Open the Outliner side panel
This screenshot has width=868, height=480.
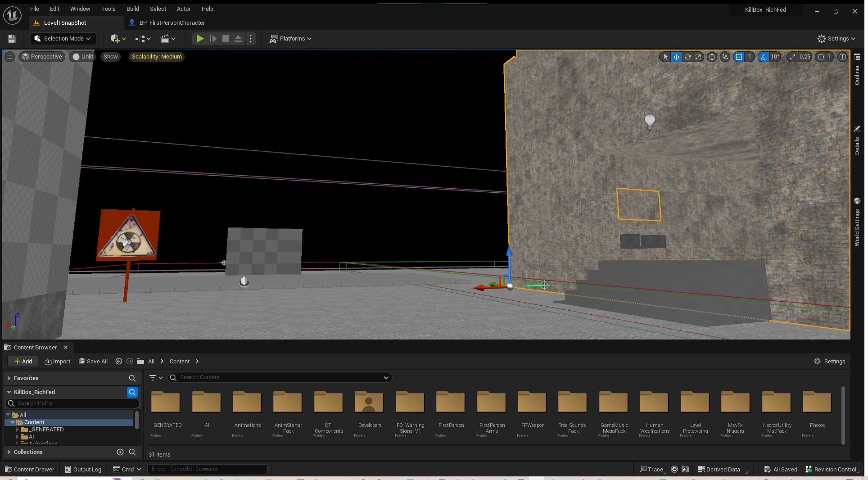[857, 69]
